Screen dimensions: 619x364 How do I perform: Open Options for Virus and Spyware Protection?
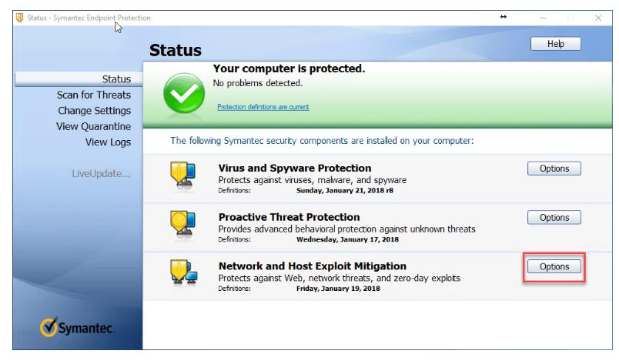click(x=554, y=169)
